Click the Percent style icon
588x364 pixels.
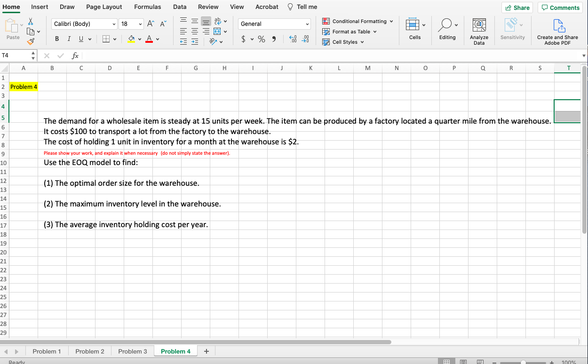pyautogui.click(x=262, y=40)
